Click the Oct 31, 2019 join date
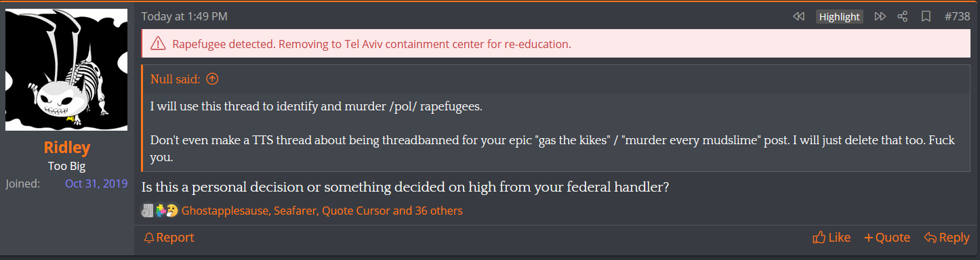The height and width of the screenshot is (260, 980). pos(96,183)
